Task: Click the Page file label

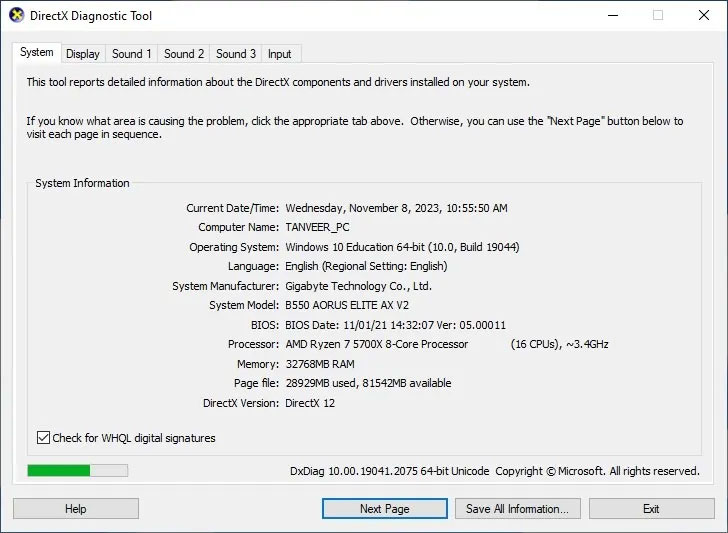Action: click(256, 384)
